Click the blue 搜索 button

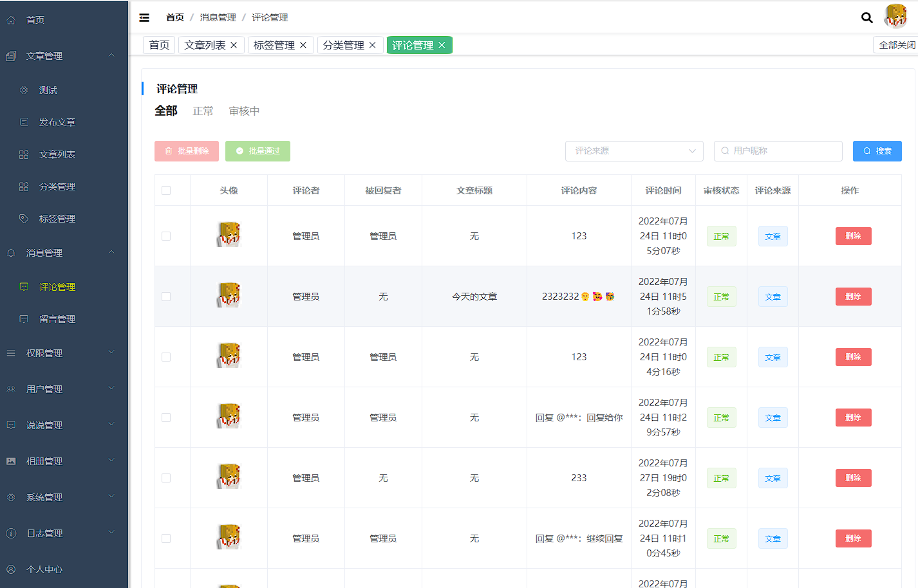coord(877,151)
